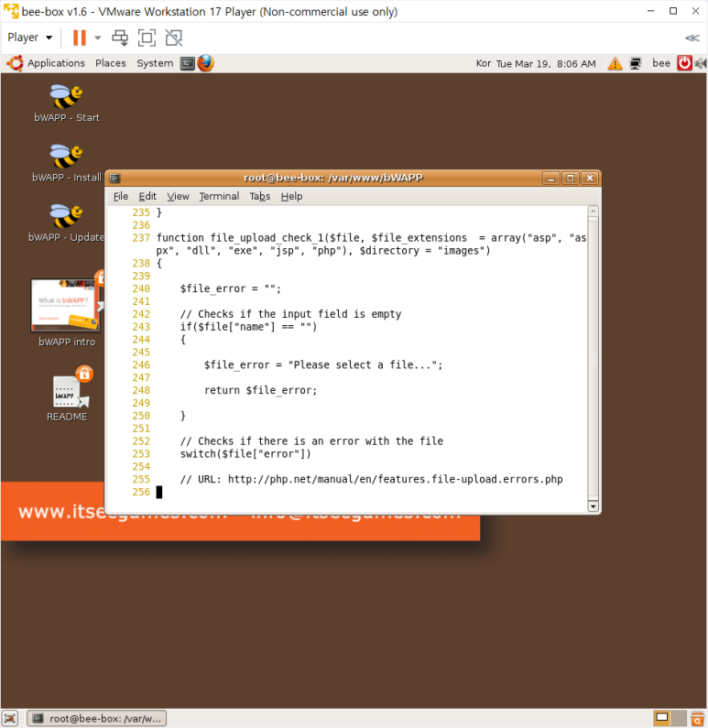Open the power options dropdown arrow

[97, 38]
